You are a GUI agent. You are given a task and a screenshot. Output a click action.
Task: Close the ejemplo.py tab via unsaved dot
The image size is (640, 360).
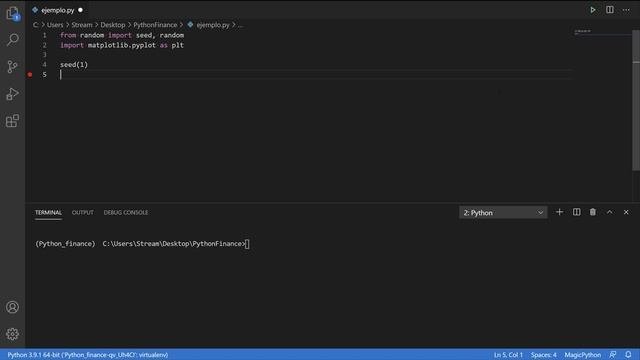[80, 10]
